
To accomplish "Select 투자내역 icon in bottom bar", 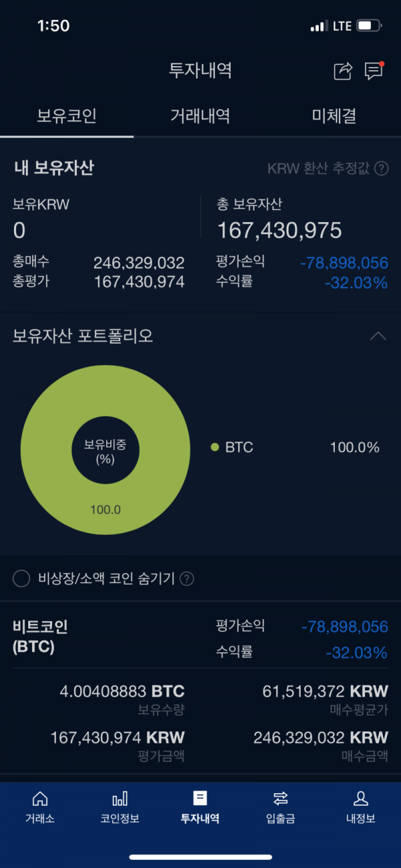I will pyautogui.click(x=200, y=798).
